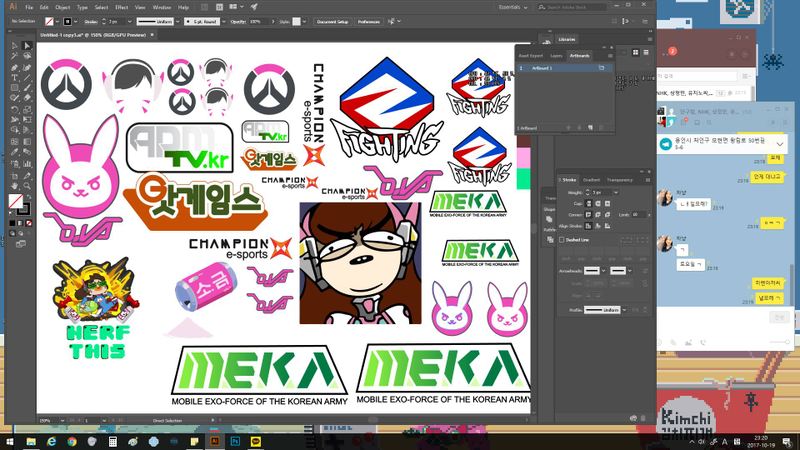Image resolution: width=800 pixels, height=450 pixels.
Task: Click the GPU performance rocket icon
Action: (254, 7)
